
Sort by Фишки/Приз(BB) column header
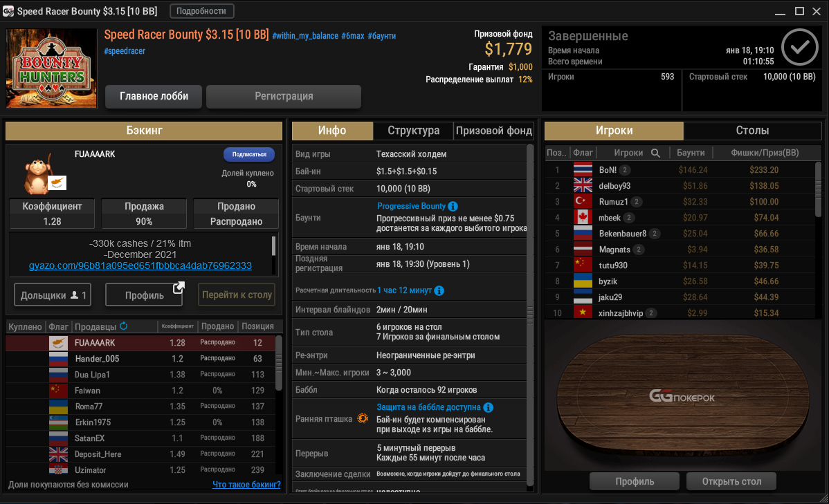pos(765,153)
